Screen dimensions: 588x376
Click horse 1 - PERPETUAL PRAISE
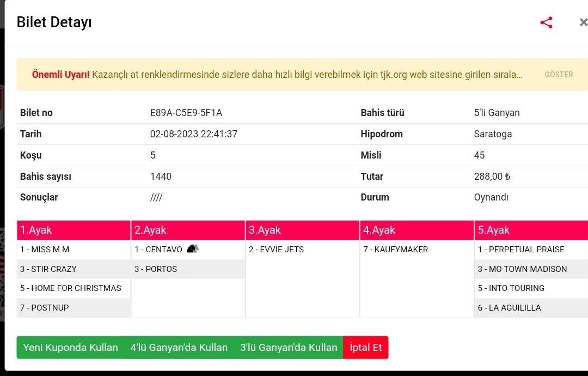coord(521,250)
